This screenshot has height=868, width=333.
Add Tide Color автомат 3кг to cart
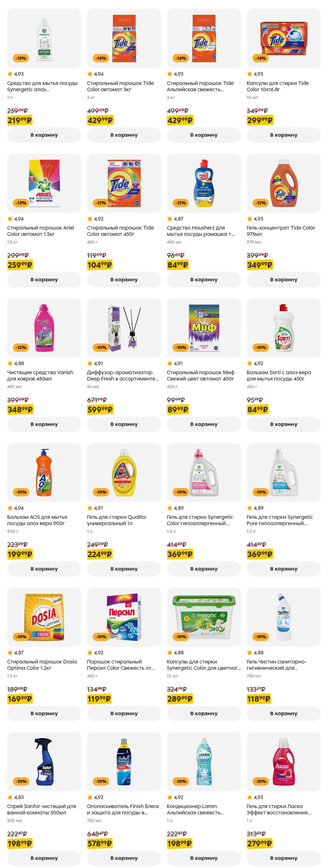[x=124, y=135]
